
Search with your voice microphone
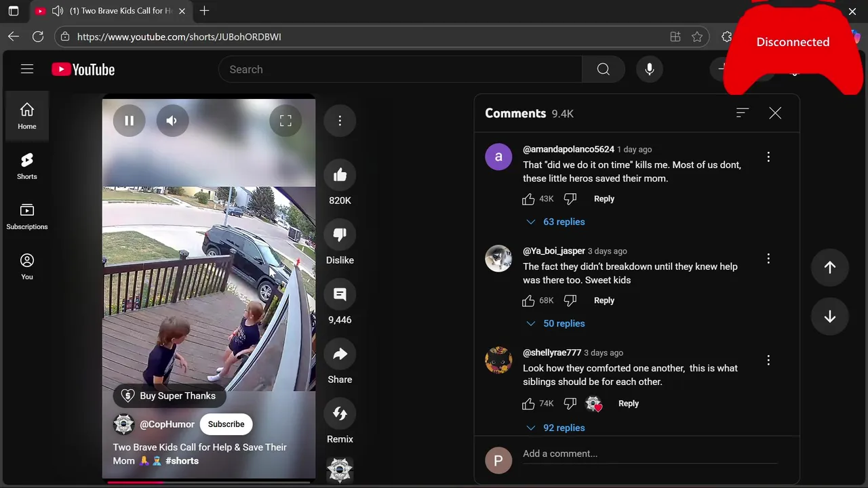tap(650, 69)
